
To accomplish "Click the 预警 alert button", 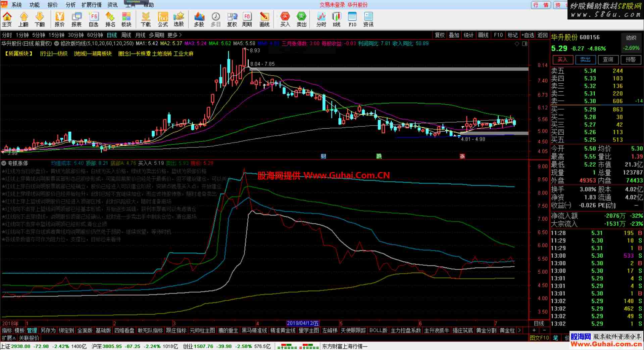I will [631, 59].
